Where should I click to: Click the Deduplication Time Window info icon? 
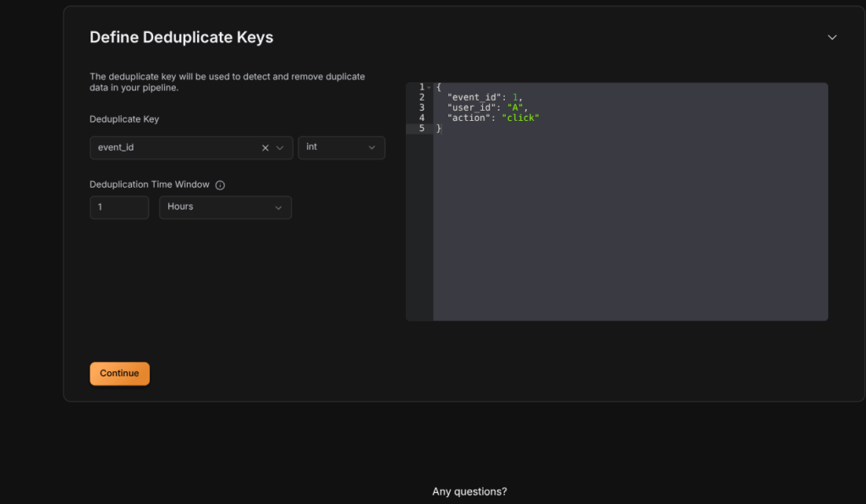pos(220,185)
